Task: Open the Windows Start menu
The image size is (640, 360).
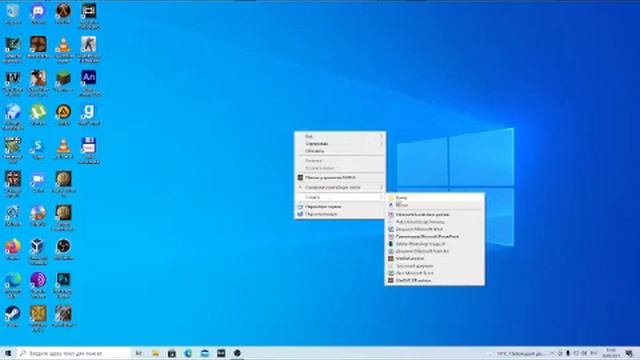Action: coord(8,353)
